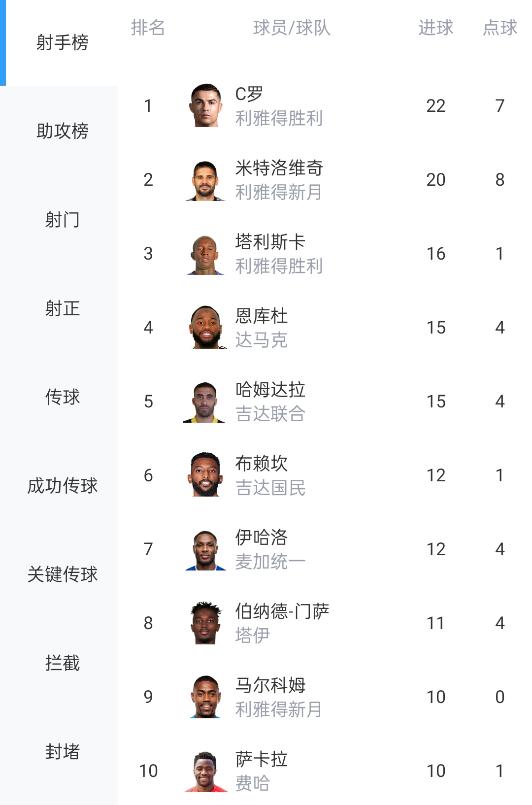Open the 封堵 ranking tab
The width and height of the screenshot is (532, 805).
coord(62,752)
